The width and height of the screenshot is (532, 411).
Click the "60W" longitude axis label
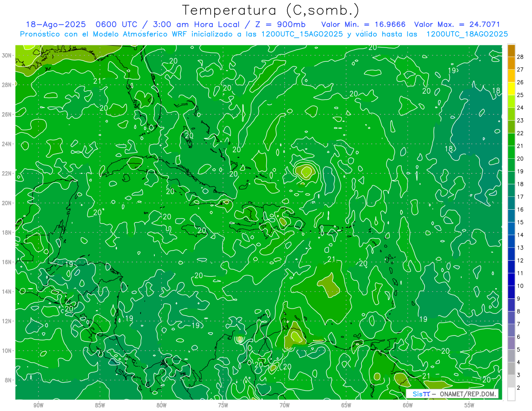pos(407,405)
